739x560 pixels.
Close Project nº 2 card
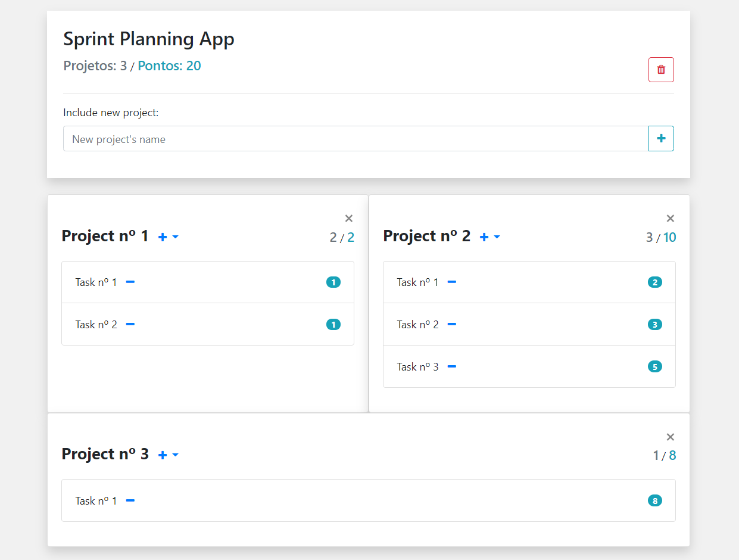point(671,219)
